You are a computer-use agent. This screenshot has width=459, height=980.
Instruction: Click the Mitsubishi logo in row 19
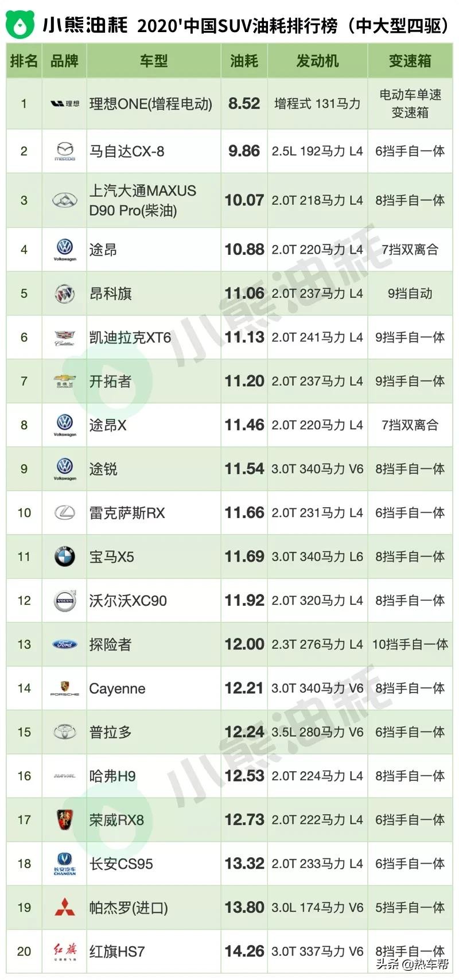point(65,907)
